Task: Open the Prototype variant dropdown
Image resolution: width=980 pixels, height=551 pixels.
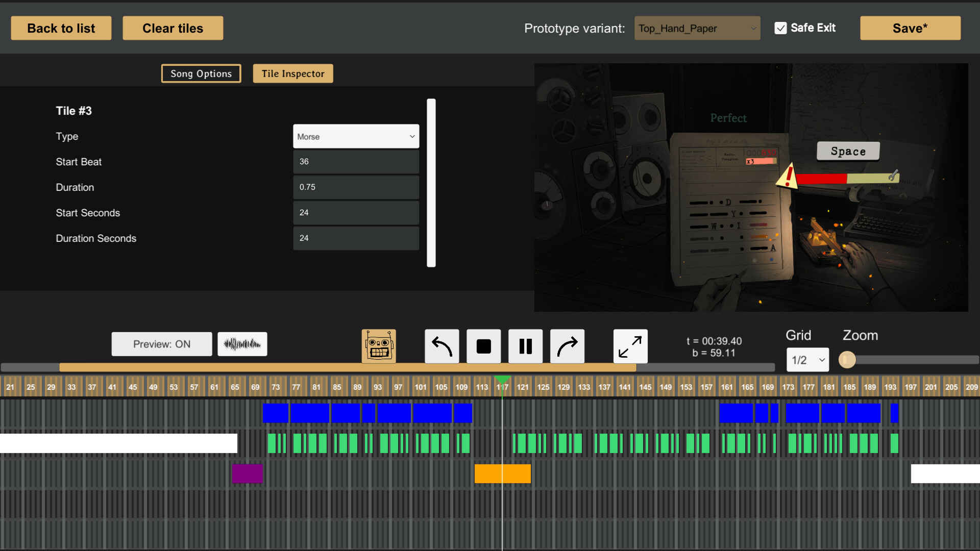Action: (697, 29)
